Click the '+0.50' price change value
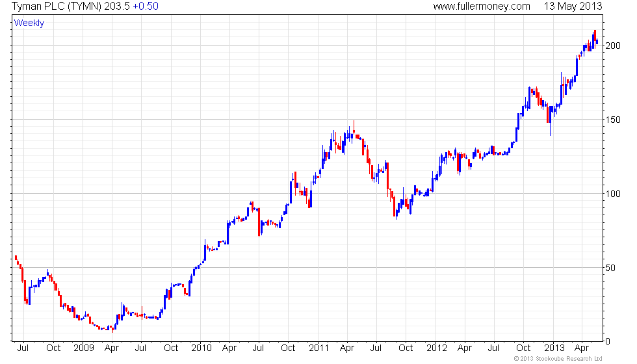 (146, 6)
